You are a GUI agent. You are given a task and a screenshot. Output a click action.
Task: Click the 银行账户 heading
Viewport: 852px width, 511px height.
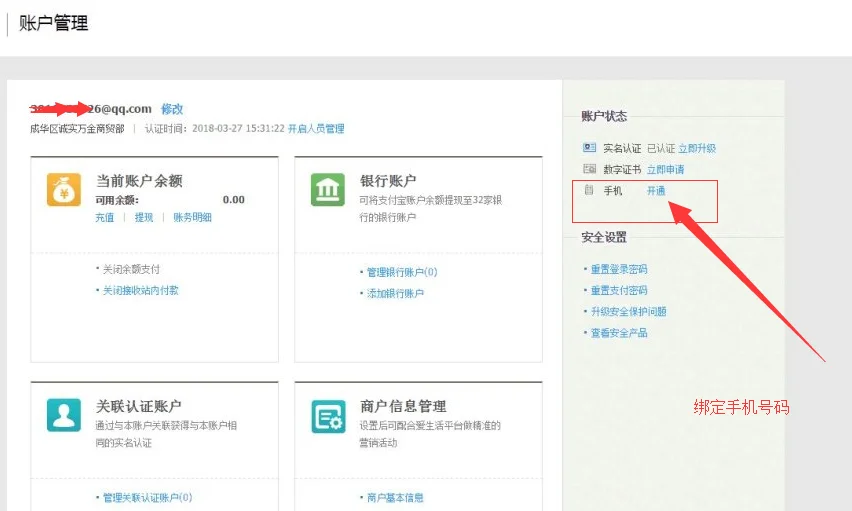pos(388,181)
